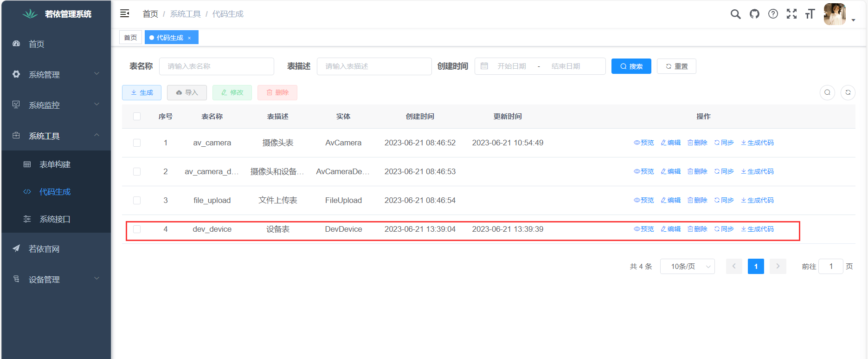Check the av_camera_d row checkbox
868x359 pixels.
(137, 171)
